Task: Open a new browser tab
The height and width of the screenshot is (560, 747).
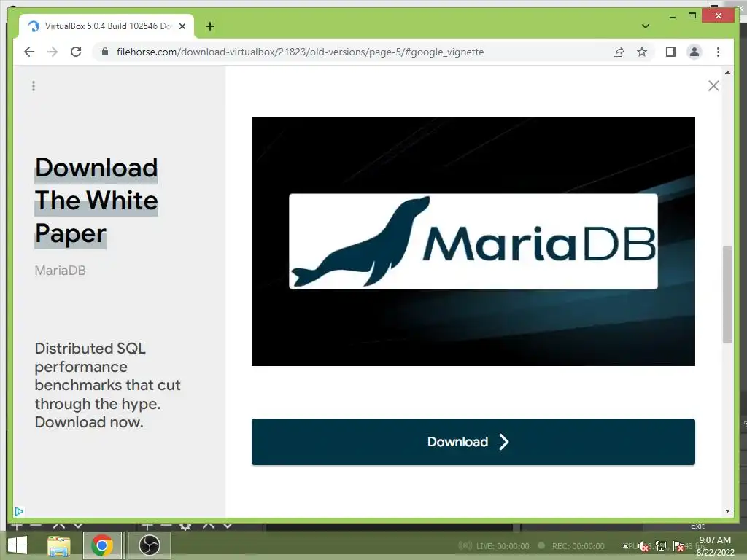Action: 210,26
